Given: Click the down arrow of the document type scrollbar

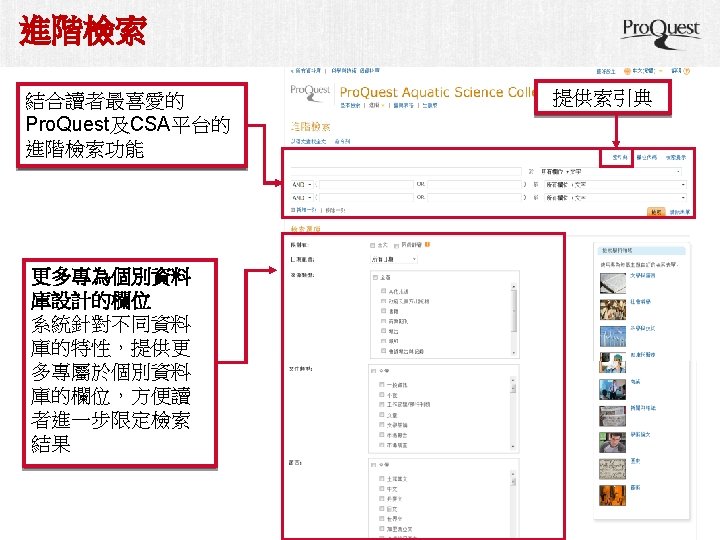Looking at the screenshot, I should 513,447.
